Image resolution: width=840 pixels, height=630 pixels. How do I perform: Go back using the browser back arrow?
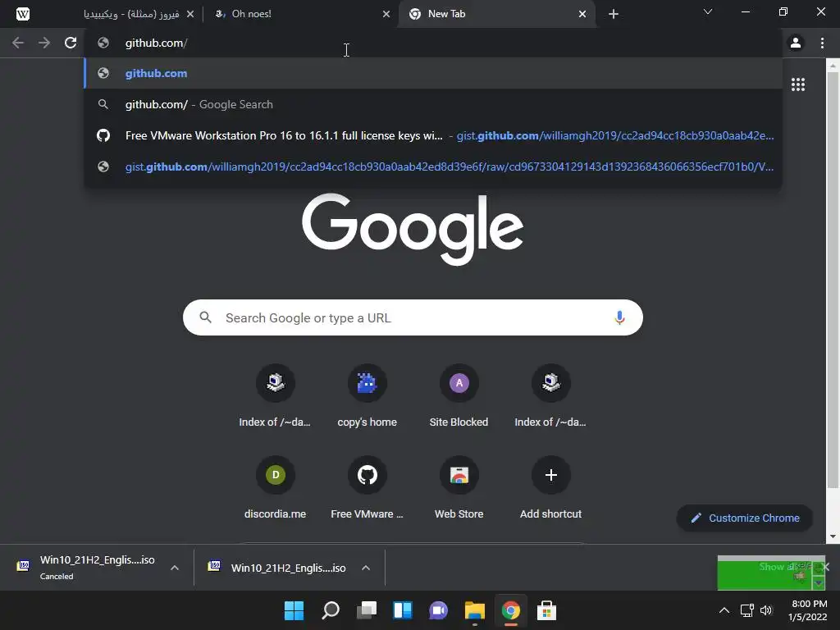tap(18, 43)
